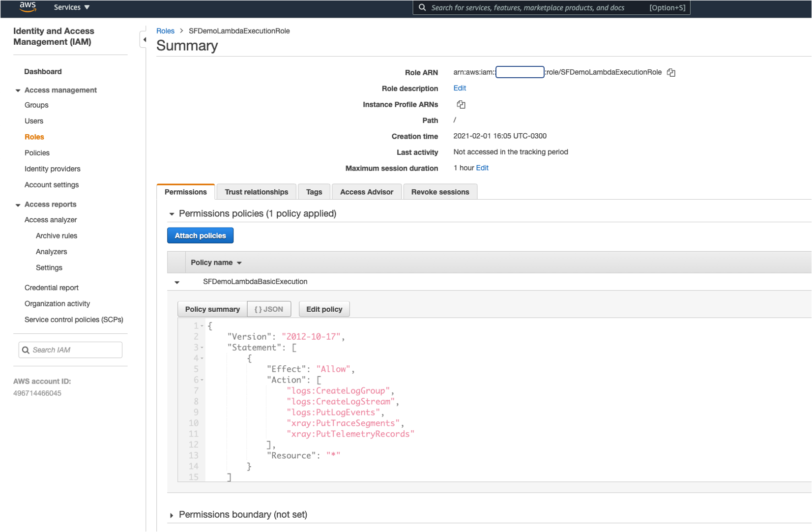Collapse the Permissions policies section
This screenshot has height=532, width=812.
click(172, 214)
